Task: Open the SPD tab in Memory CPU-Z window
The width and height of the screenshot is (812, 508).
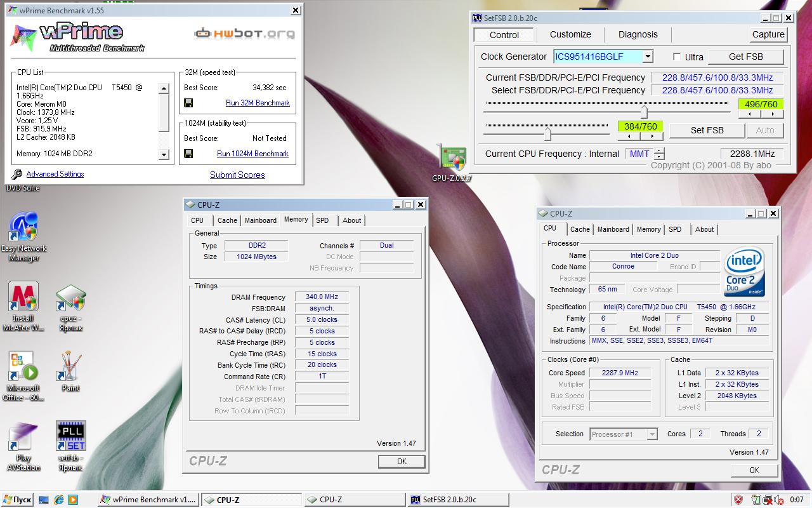Action: pos(322,220)
